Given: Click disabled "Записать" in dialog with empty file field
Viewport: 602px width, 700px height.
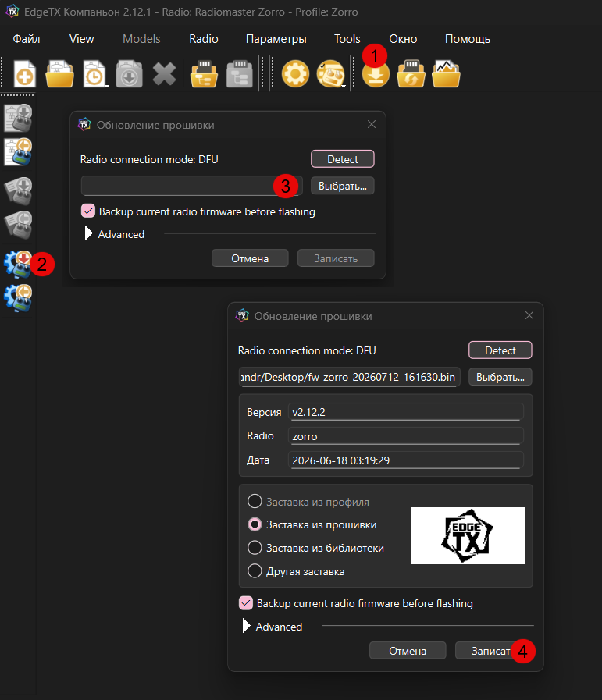Looking at the screenshot, I should click(336, 258).
